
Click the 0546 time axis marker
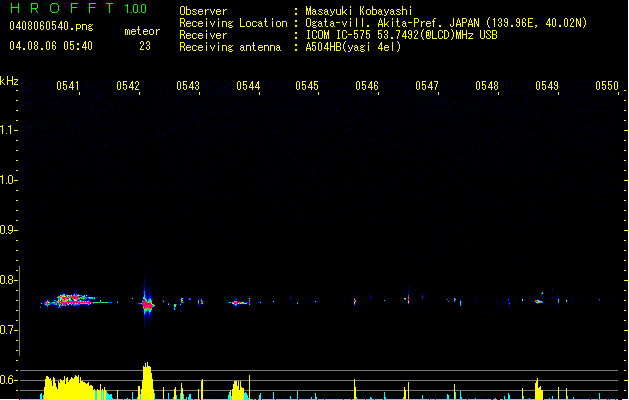tap(367, 86)
